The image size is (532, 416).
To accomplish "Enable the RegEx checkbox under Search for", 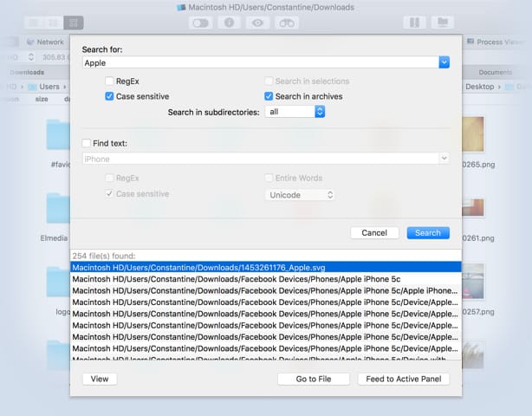I will pyautogui.click(x=109, y=81).
